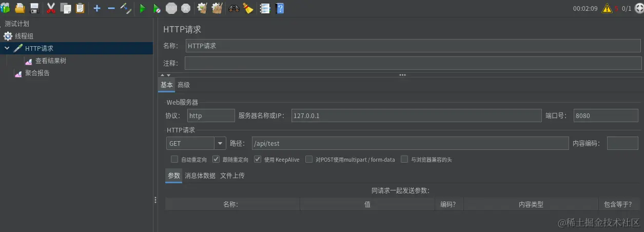Click the 协议 field containing http

coord(211,115)
